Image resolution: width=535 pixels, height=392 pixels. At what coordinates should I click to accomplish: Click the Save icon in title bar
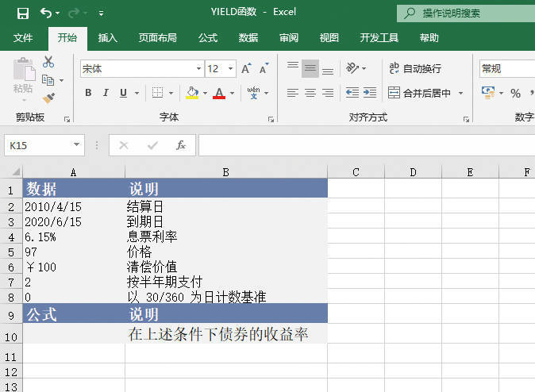coord(22,13)
